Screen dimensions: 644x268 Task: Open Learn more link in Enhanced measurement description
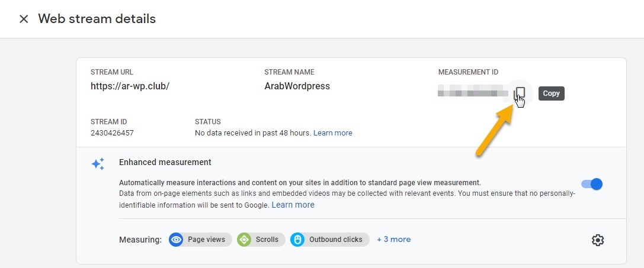pyautogui.click(x=293, y=205)
